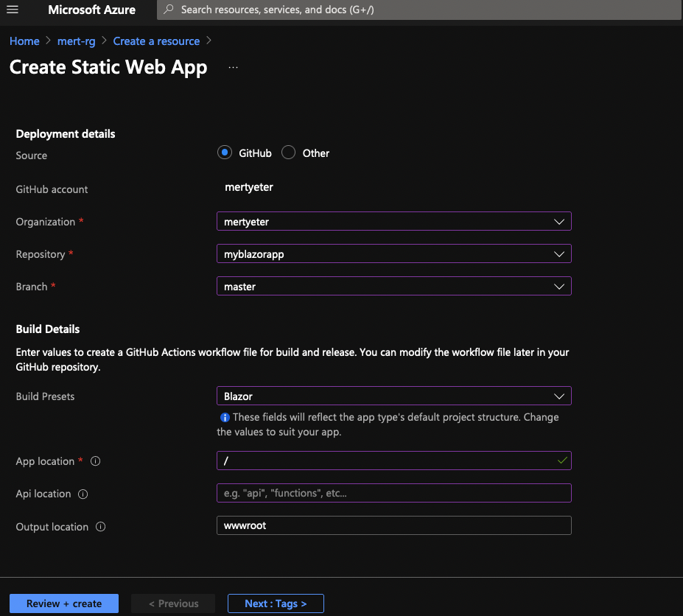Image resolution: width=683 pixels, height=616 pixels.
Task: Click the Next : Tags button
Action: point(276,603)
